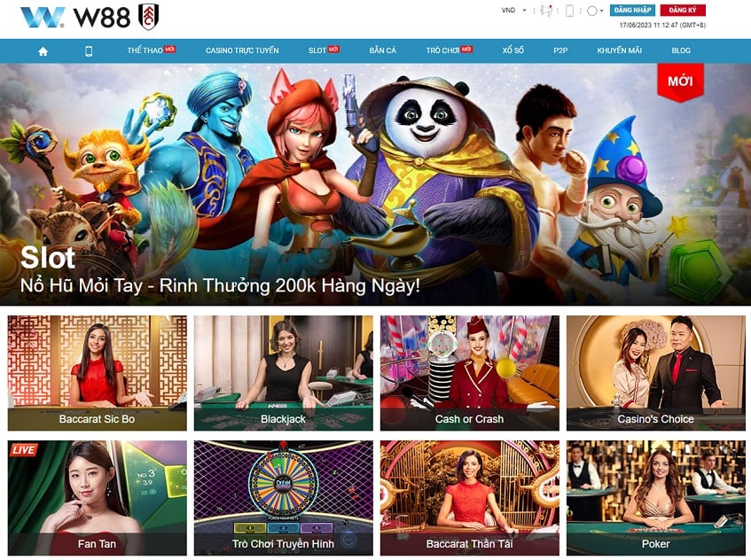751x560 pixels.
Task: Click the megaphone announcements icon
Action: click(546, 11)
